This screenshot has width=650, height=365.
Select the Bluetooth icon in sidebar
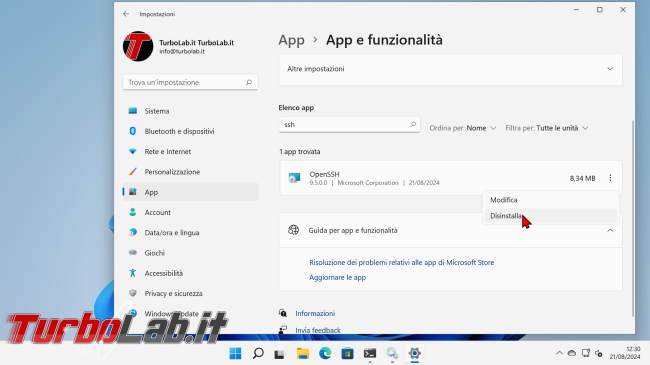point(133,131)
